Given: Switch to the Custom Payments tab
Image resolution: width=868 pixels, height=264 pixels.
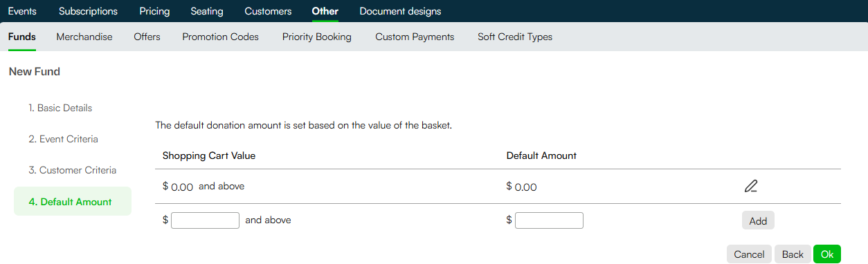Looking at the screenshot, I should pyautogui.click(x=415, y=37).
